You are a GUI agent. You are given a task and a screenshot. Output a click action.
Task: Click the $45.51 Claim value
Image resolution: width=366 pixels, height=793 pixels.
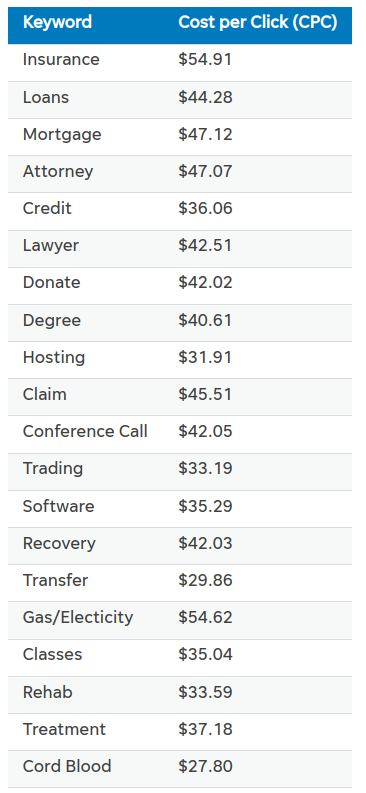point(205,394)
